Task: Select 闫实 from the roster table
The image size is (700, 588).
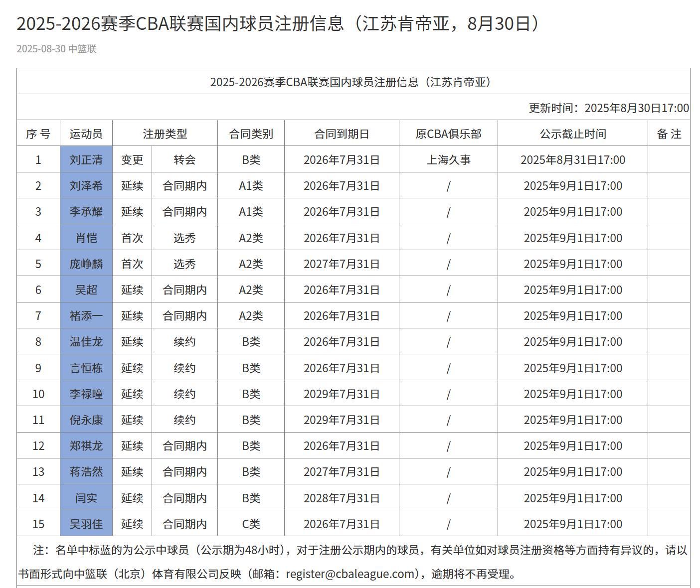Action: point(86,498)
